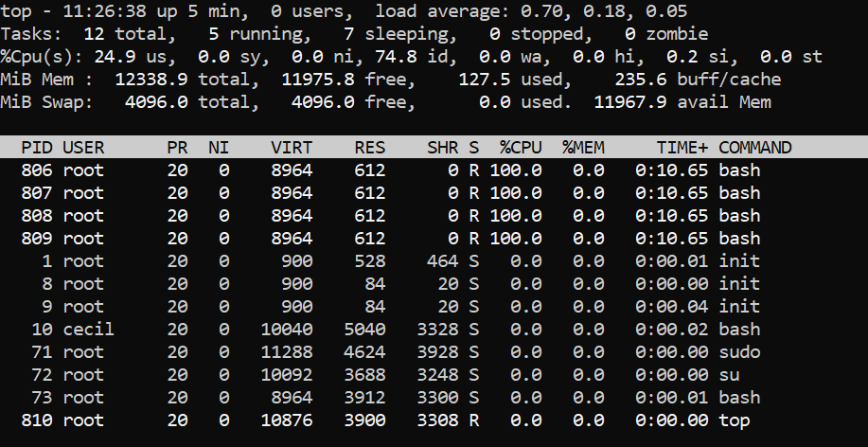This screenshot has width=868, height=447.
Task: Click the 74.8 id CPU value
Action: (x=412, y=57)
